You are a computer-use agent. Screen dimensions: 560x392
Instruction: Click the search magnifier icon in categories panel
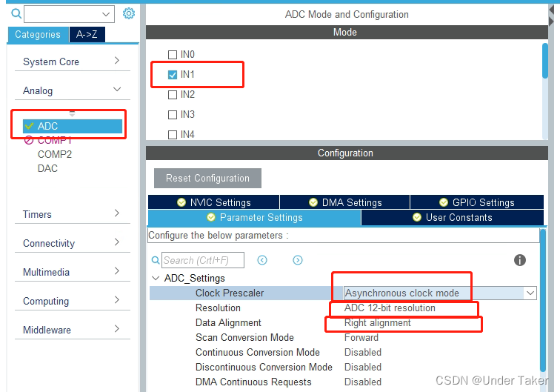tap(16, 13)
